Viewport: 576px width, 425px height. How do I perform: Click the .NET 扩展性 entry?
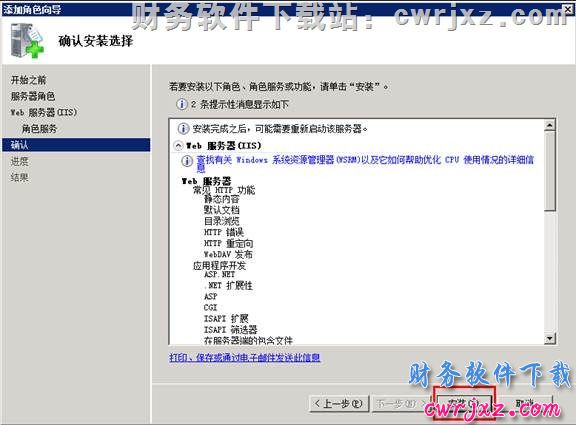(x=228, y=285)
